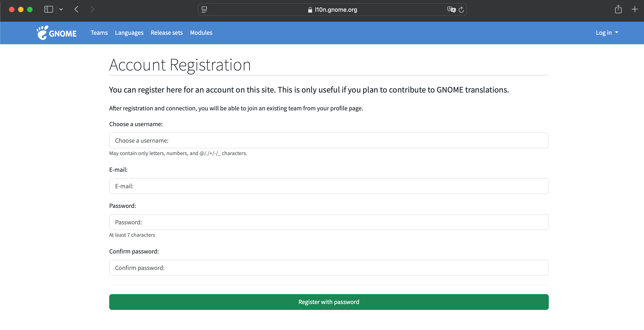Click the translate page icon

pos(451,9)
